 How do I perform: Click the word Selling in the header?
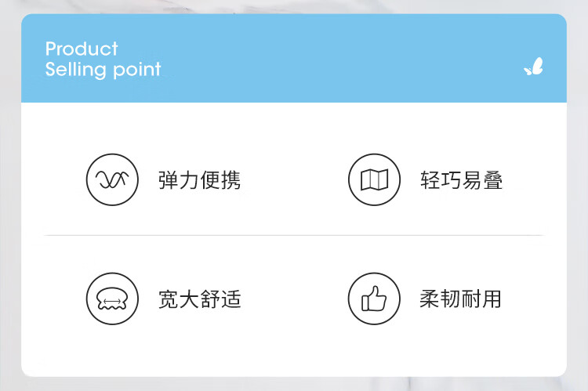tap(75, 70)
